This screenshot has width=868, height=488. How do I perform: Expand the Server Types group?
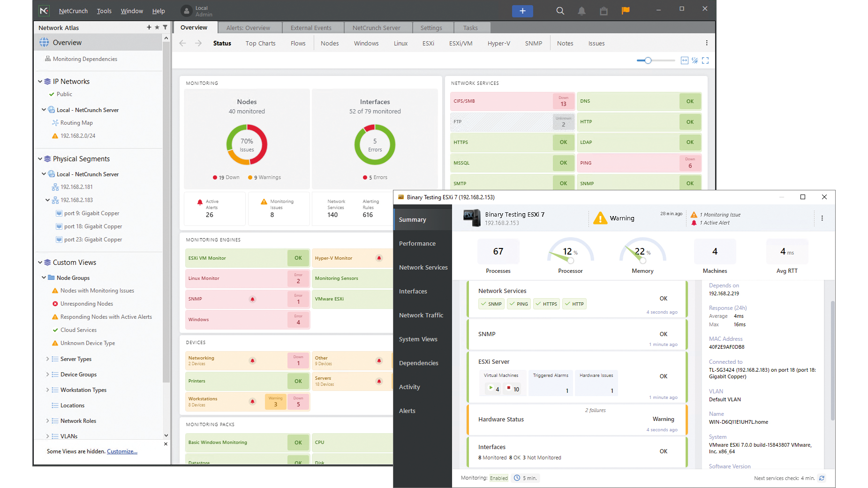[47, 359]
